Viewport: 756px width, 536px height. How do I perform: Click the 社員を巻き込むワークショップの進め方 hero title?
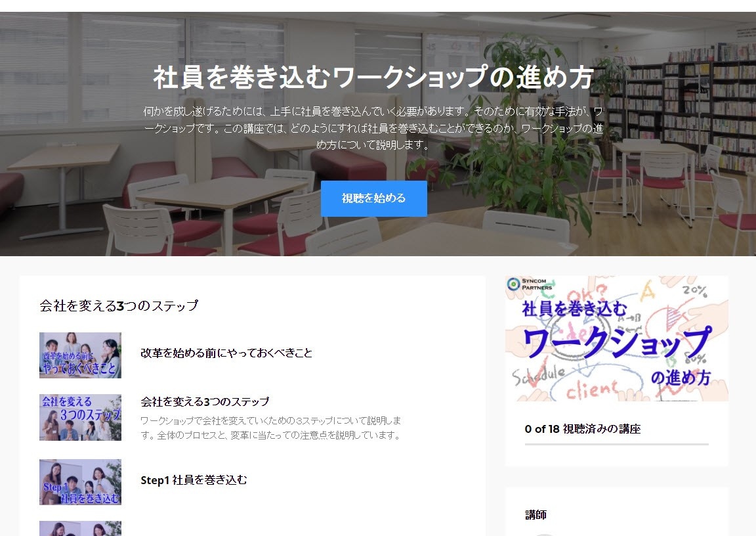click(x=373, y=78)
